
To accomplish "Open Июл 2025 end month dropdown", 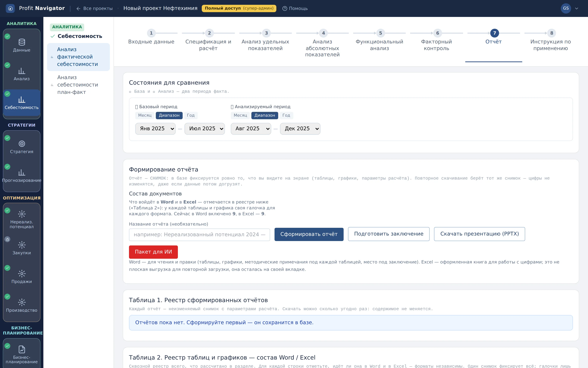I will tap(205, 128).
